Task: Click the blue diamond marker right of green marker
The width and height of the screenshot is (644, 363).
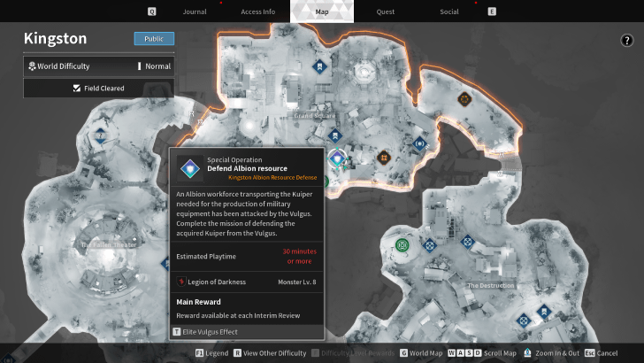Action: [430, 245]
